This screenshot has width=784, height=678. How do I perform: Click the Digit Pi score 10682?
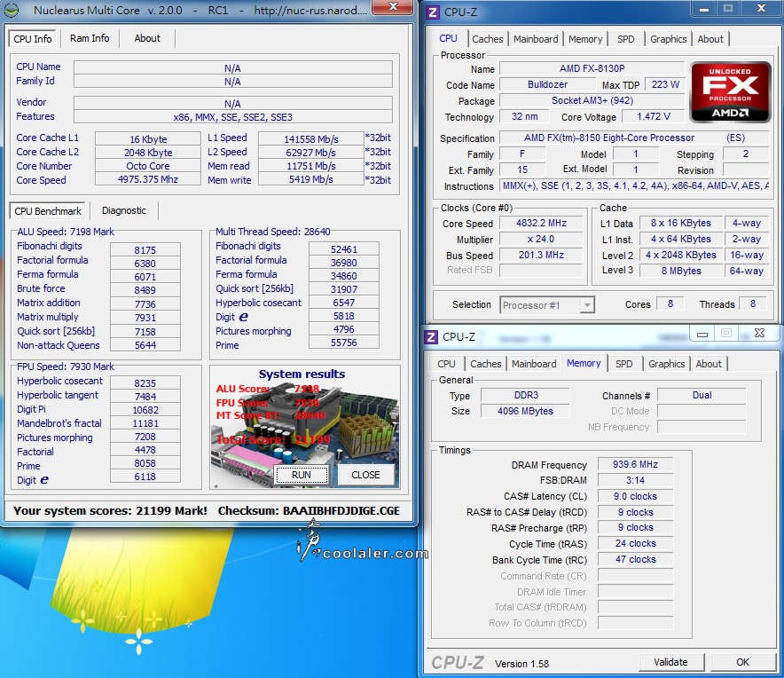[145, 410]
